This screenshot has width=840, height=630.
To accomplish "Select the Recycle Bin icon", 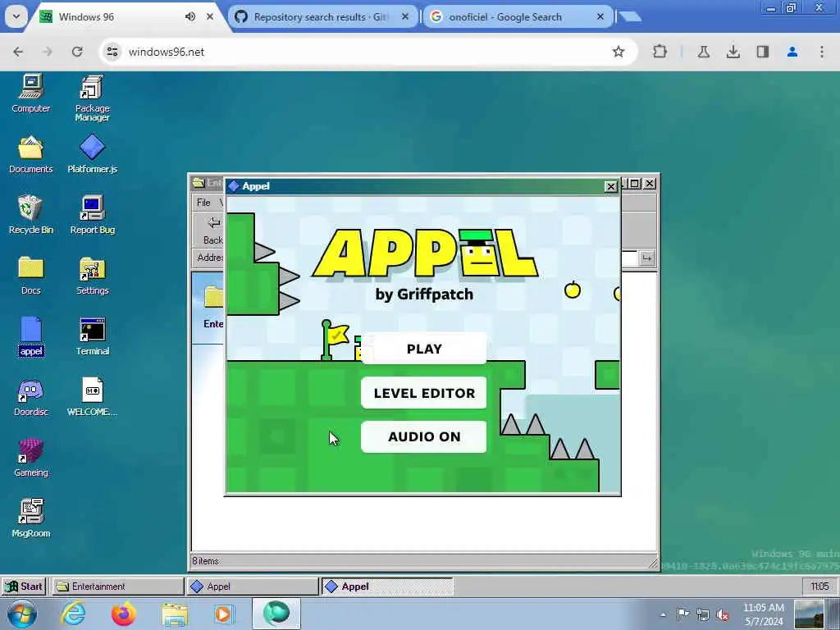I will (30, 216).
